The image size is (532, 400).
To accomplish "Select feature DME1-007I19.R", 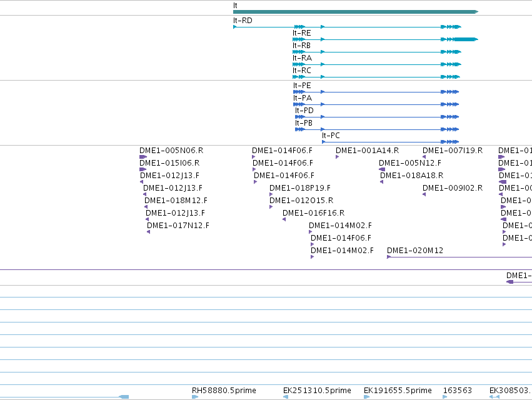I will [x=453, y=151].
